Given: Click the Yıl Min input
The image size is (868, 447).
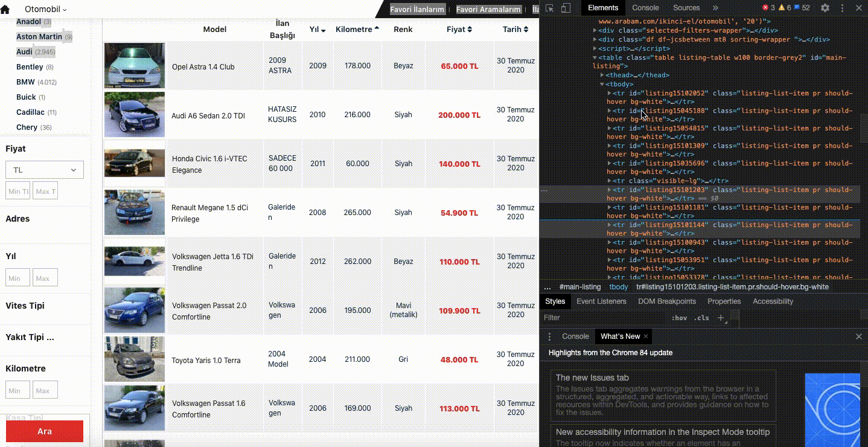Looking at the screenshot, I should (18, 278).
